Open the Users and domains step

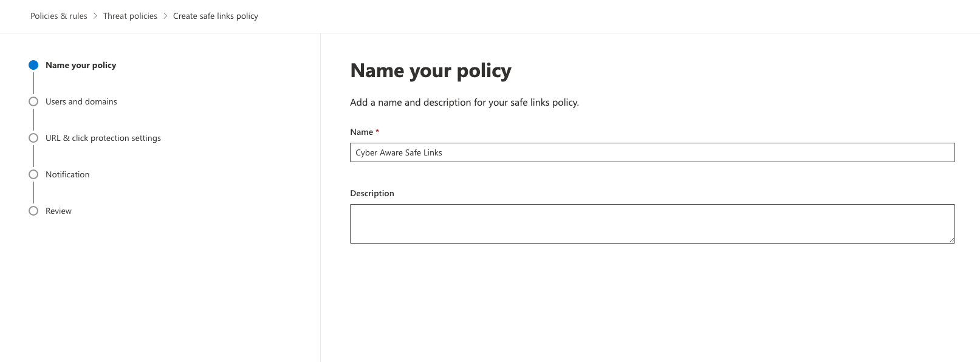click(x=81, y=101)
